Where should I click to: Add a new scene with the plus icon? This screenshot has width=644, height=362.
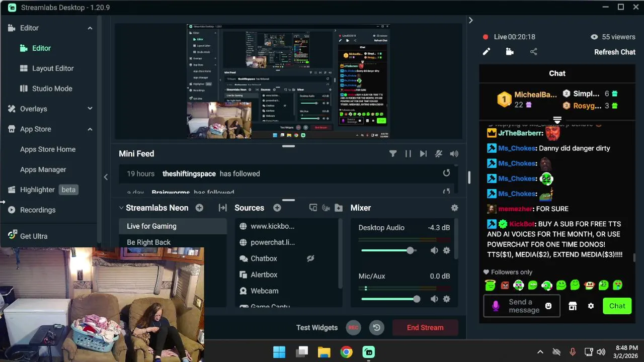[199, 208]
